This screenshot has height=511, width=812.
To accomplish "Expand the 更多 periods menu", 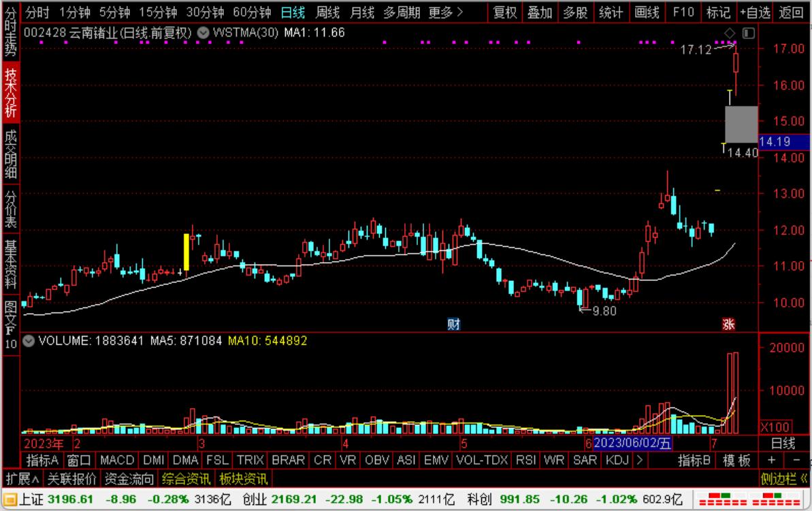I will tap(445, 12).
